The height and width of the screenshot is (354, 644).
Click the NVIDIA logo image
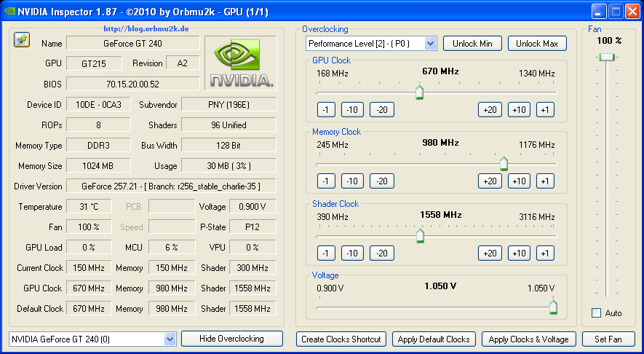(241, 63)
